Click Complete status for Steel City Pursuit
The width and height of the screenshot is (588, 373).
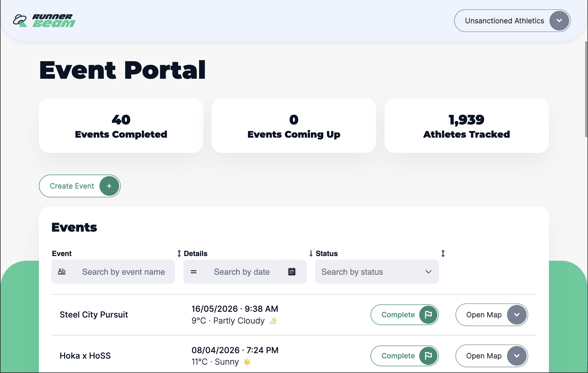click(404, 315)
